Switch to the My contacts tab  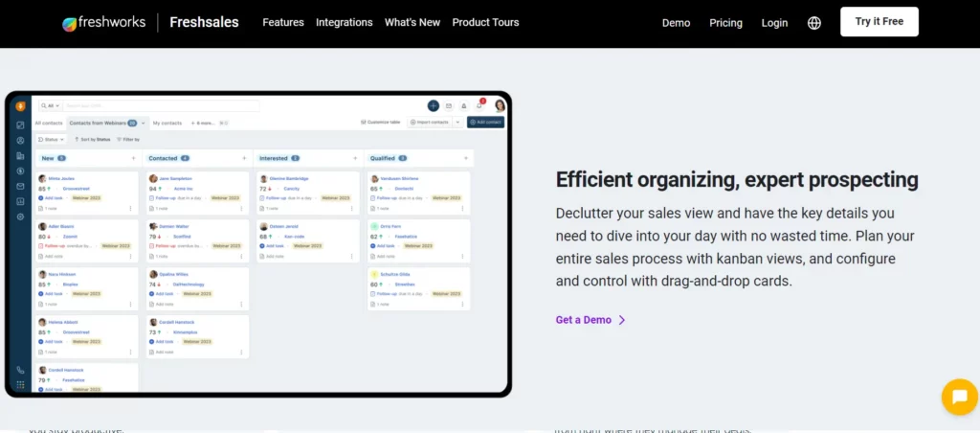click(x=167, y=124)
